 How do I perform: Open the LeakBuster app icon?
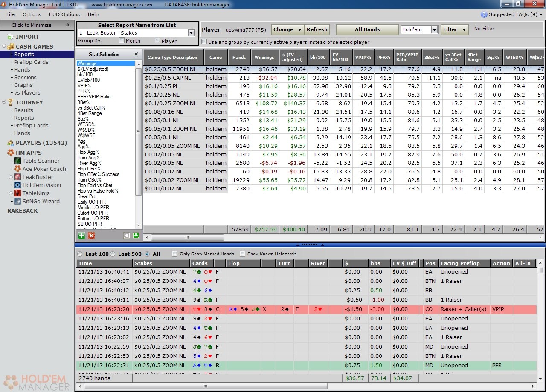(x=17, y=177)
